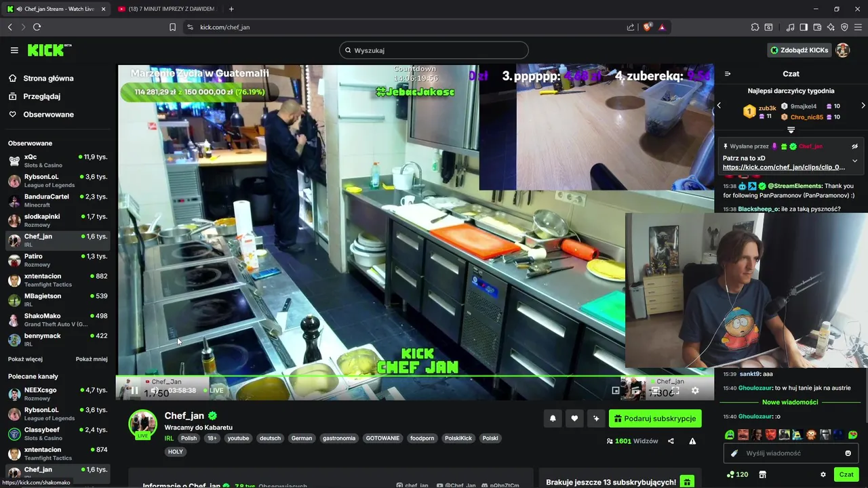Share the stream via share icon
868x488 pixels.
tap(671, 441)
